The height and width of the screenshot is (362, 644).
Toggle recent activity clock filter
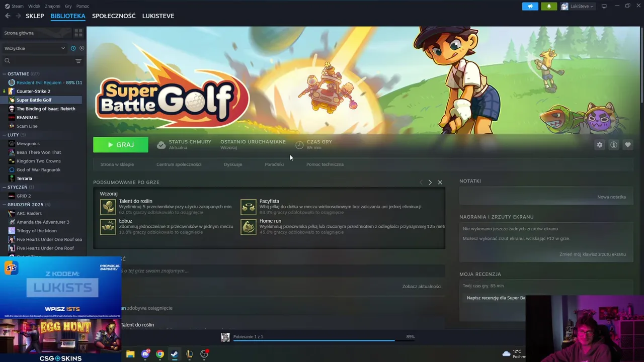point(73,48)
